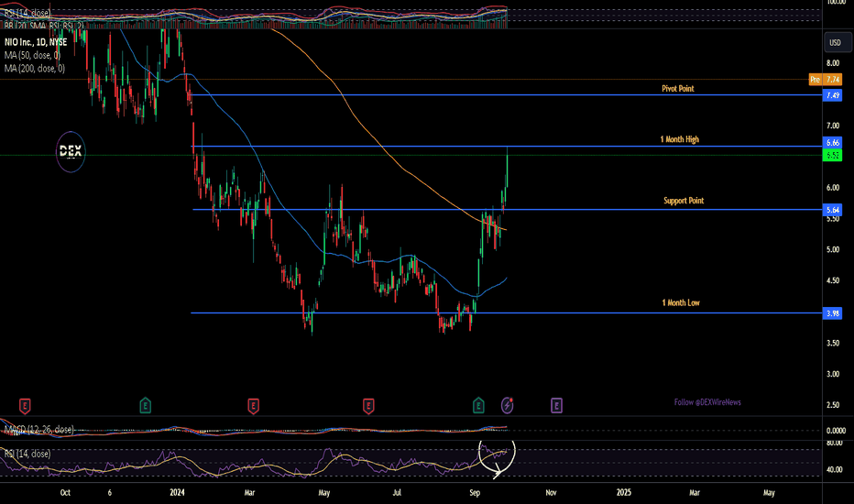Select the MA (50, close, 0) indicator legend

(32, 55)
